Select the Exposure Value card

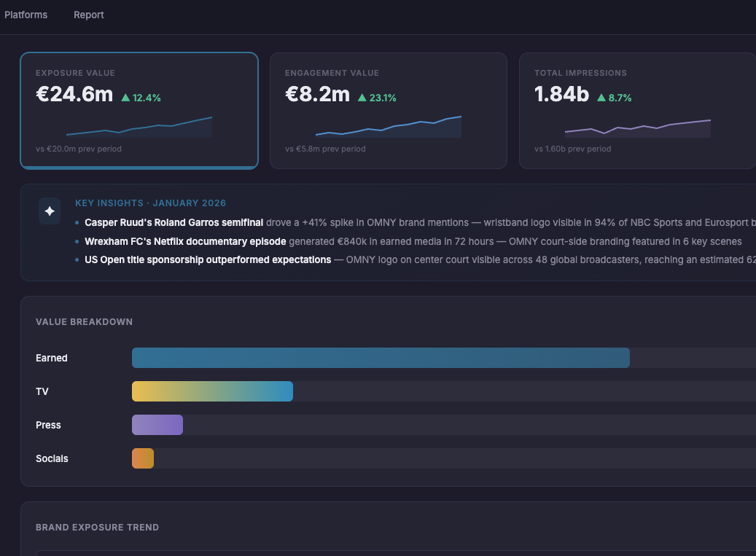point(139,110)
